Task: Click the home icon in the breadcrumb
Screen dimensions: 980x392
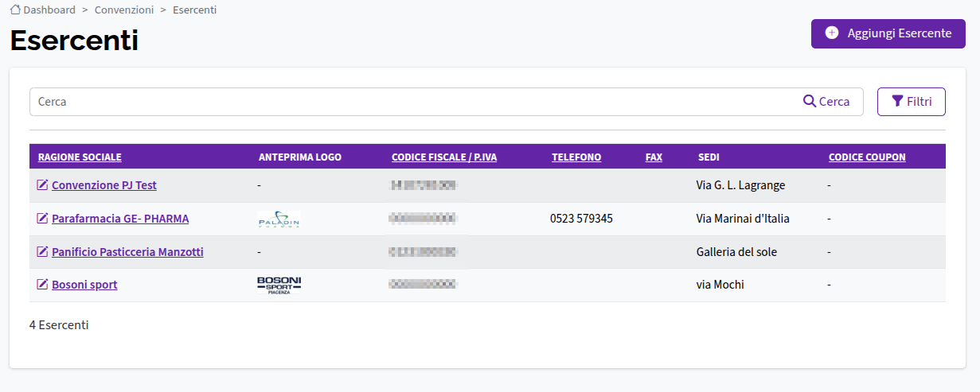Action: [15, 10]
